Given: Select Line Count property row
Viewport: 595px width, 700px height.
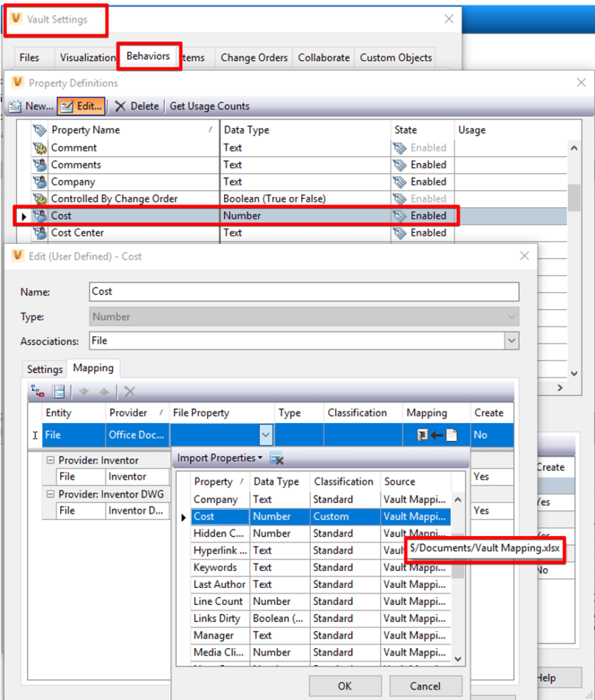Looking at the screenshot, I should [321, 602].
